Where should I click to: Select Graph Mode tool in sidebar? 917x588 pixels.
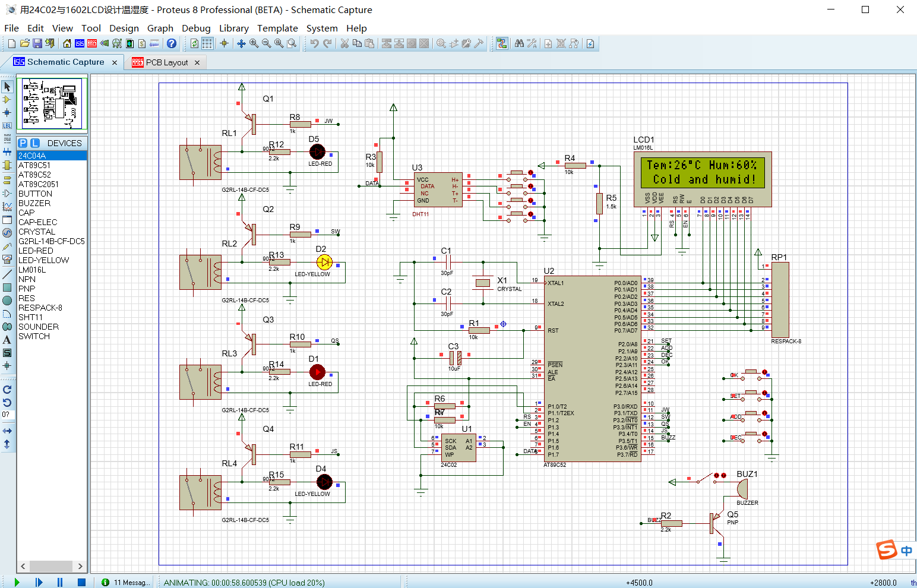click(7, 206)
